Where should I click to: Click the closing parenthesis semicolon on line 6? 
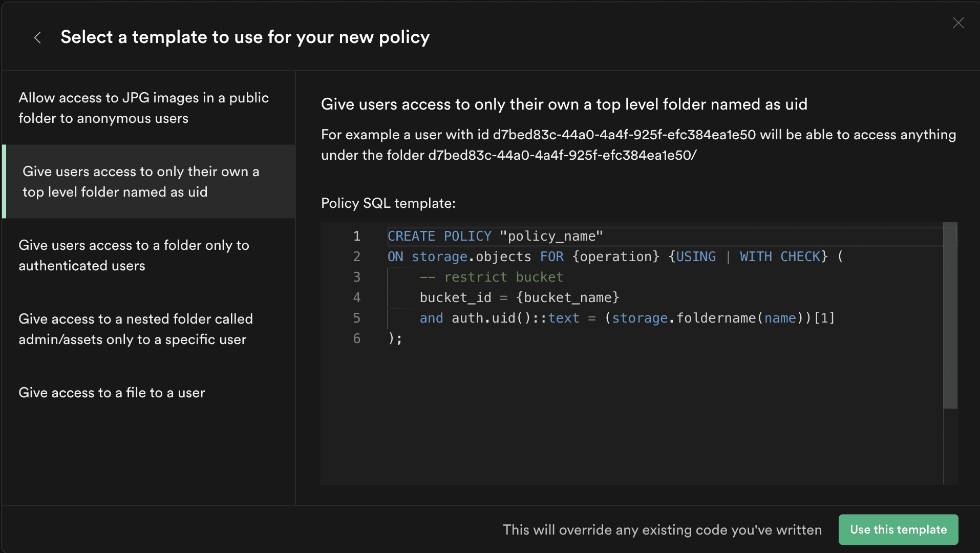(x=395, y=338)
